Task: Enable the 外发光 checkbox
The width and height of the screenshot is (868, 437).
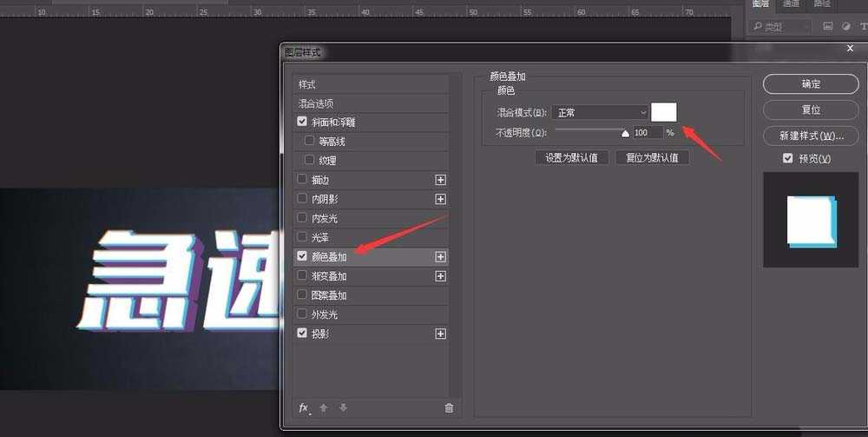Action: pyautogui.click(x=302, y=315)
